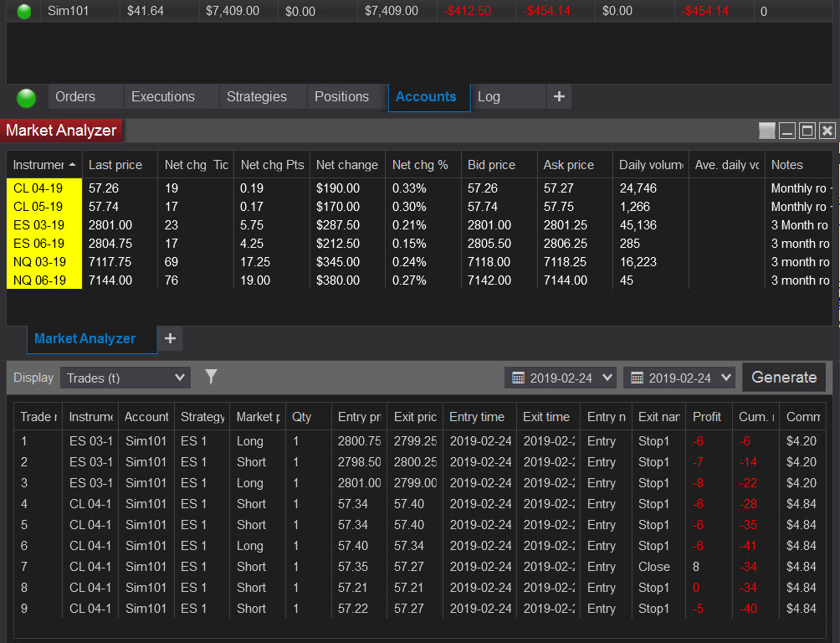Select the CL 04-19 instrument row

419,188
